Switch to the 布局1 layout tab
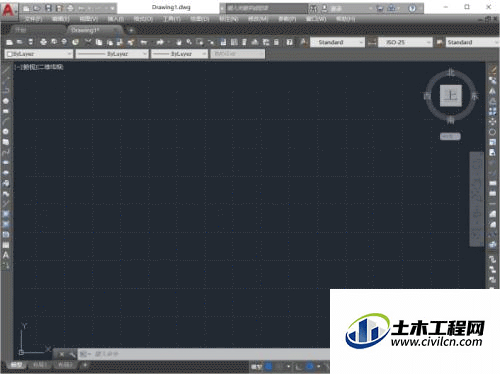The height and width of the screenshot is (374, 500). [40, 365]
